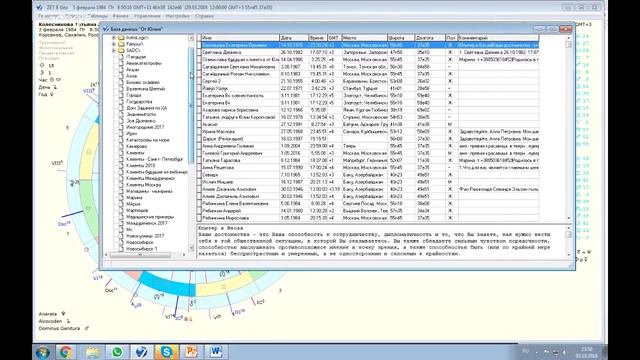Screen dimensions: 640x360
Task: Click inside the interpretation text pane
Action: [380, 241]
